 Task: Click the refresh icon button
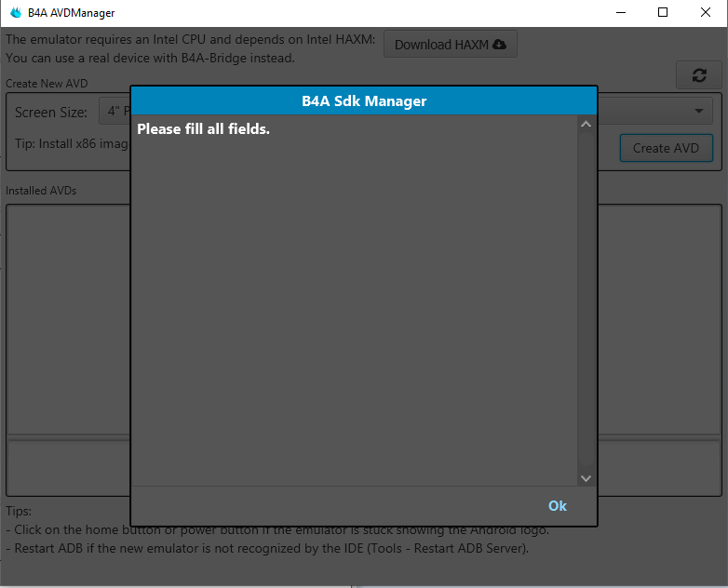coord(699,74)
